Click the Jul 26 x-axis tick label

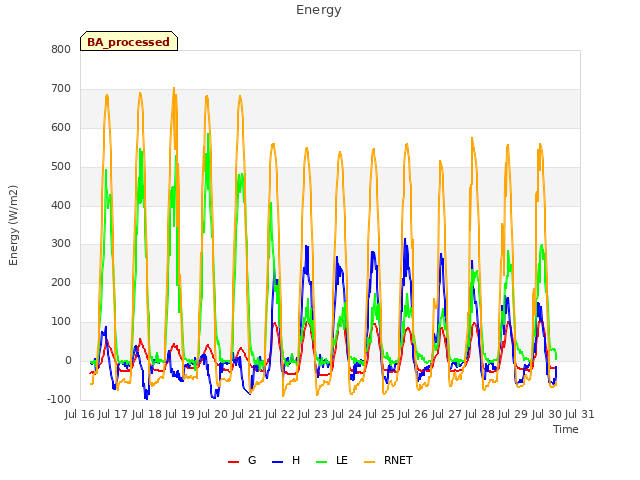[414, 415]
